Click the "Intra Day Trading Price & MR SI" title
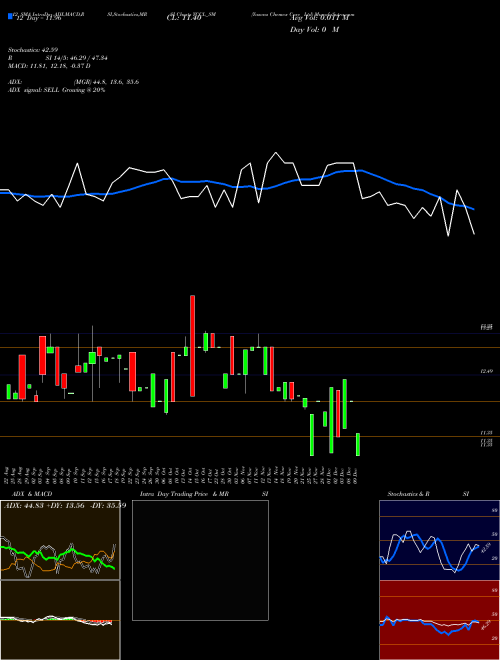 [x=204, y=494]
